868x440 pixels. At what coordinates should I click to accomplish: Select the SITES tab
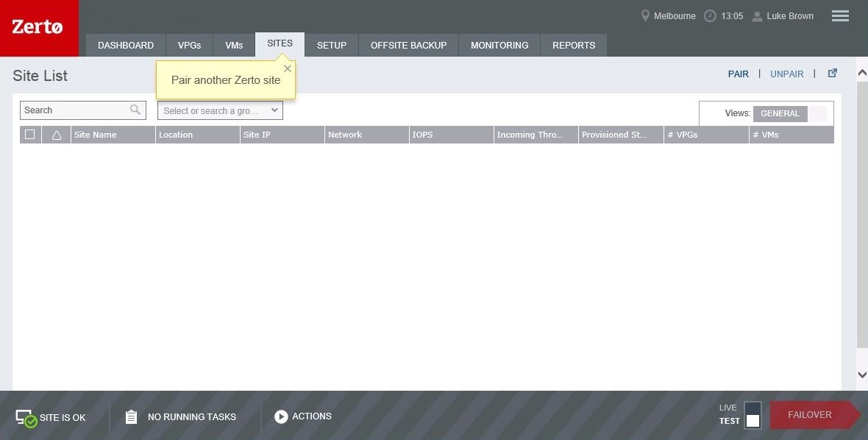[280, 44]
